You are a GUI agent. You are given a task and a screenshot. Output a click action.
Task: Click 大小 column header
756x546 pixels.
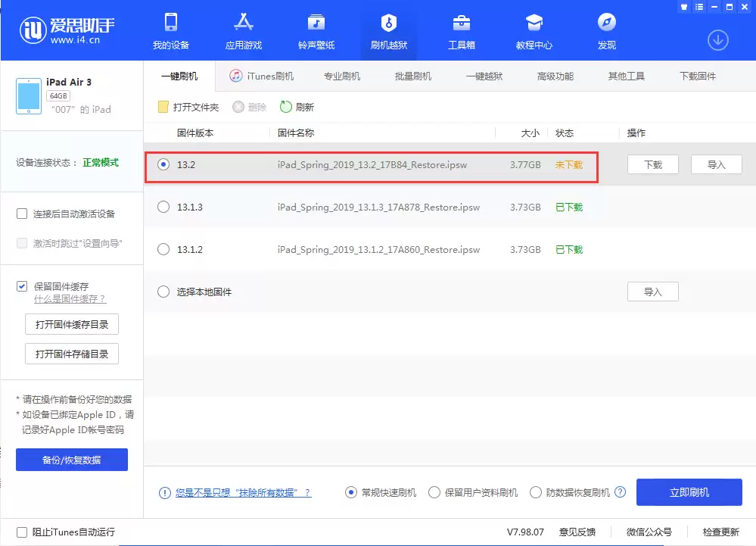point(530,133)
